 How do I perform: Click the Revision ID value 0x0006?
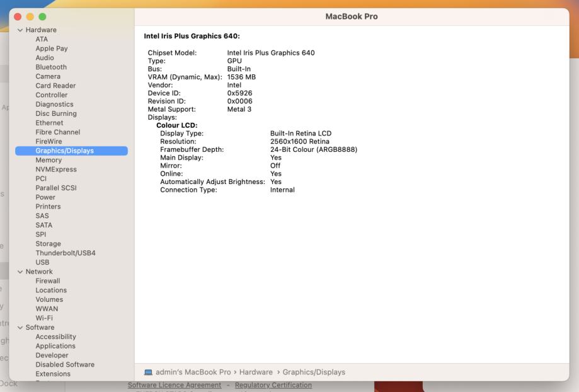(239, 101)
